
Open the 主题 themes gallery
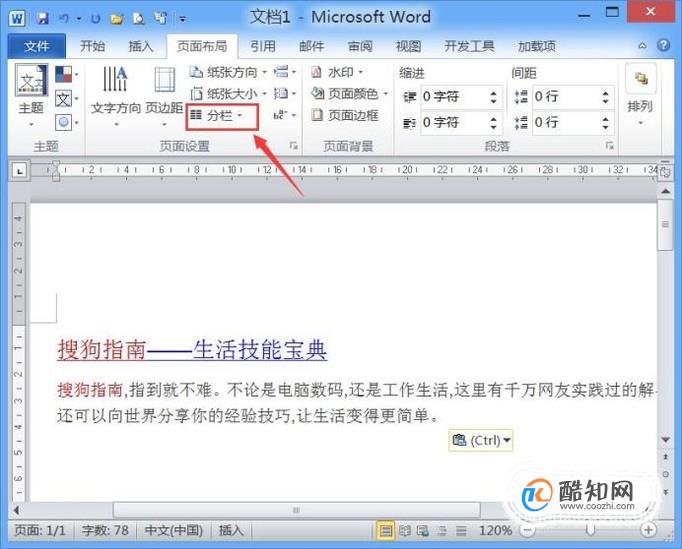31,96
